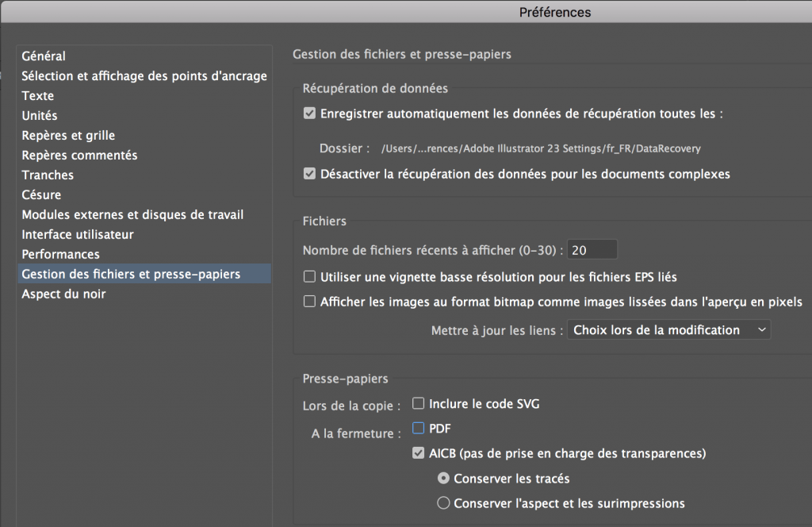Select Conserver l'aspect et les surimpressions
Viewport: 812px width, 527px height.
coord(444,503)
